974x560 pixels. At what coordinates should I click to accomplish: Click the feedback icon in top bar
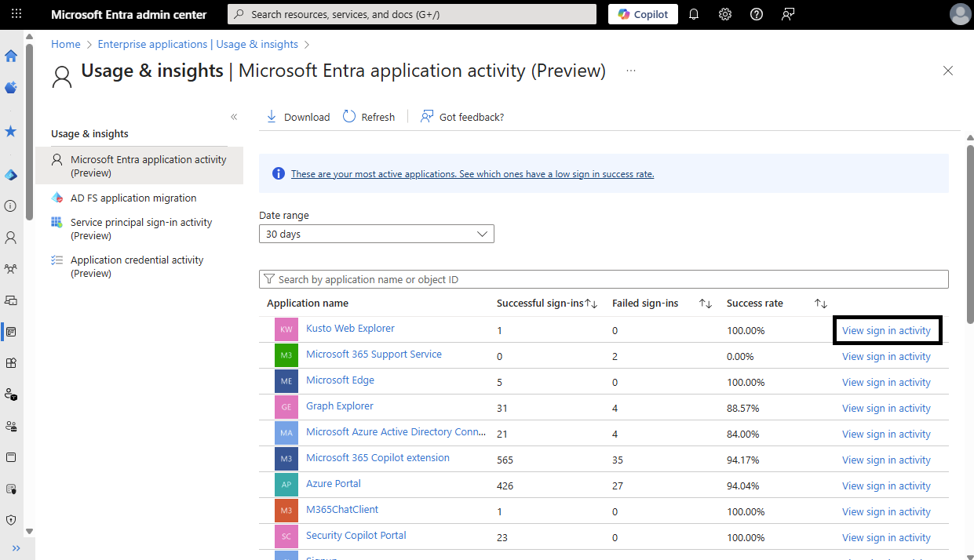point(788,14)
